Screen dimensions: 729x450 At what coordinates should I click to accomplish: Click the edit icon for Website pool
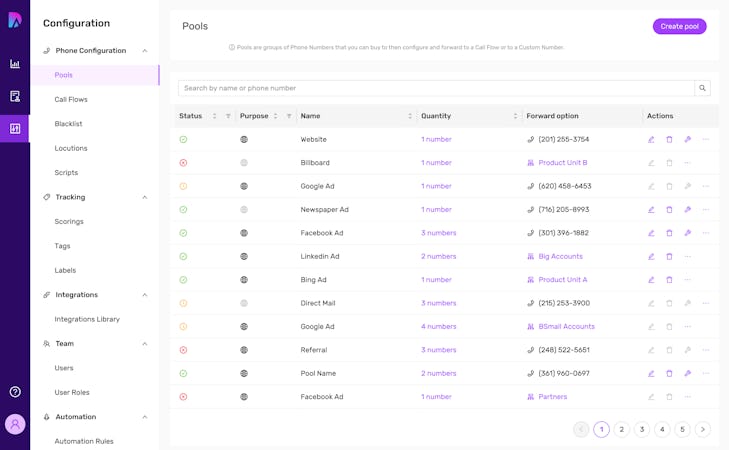651,140
